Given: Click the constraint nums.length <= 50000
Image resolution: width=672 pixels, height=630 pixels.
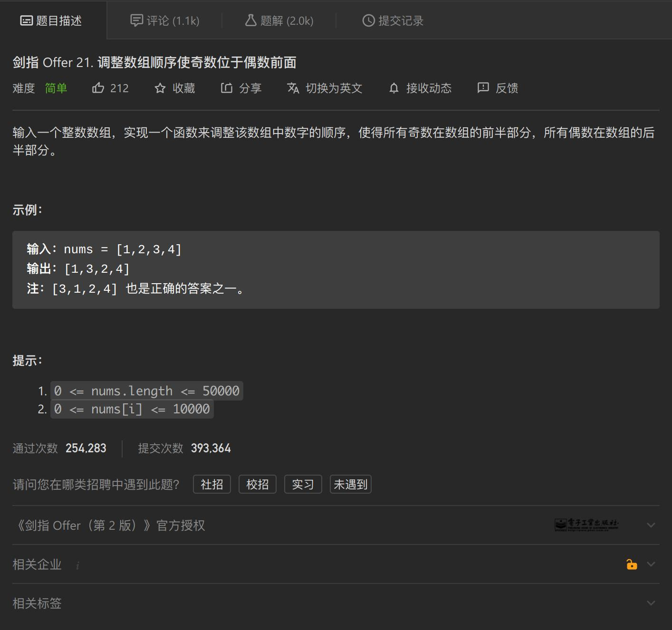Looking at the screenshot, I should point(147,391).
